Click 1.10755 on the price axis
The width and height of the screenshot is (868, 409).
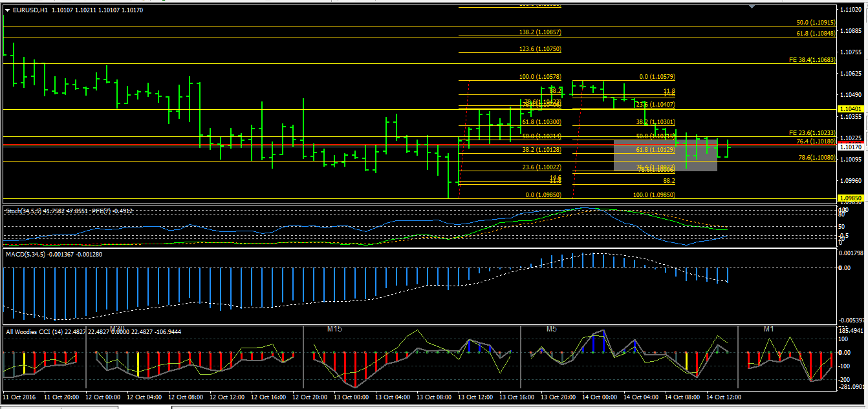click(851, 52)
